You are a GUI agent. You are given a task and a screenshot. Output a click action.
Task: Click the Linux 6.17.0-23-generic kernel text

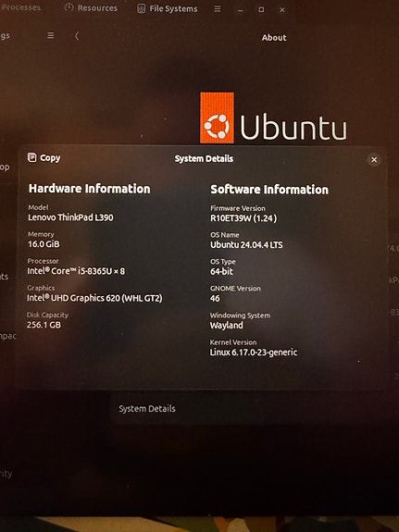254,353
